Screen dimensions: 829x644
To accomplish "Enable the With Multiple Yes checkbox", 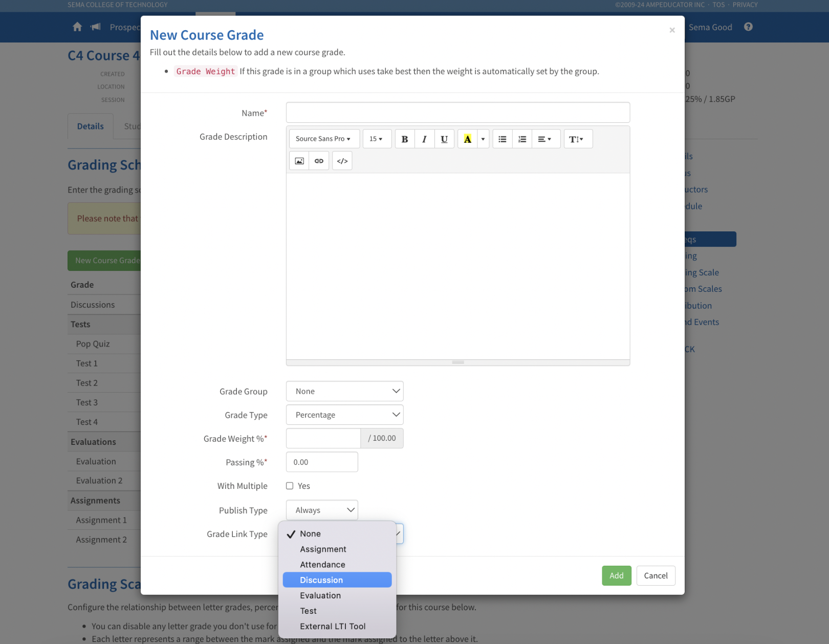I will [x=290, y=486].
